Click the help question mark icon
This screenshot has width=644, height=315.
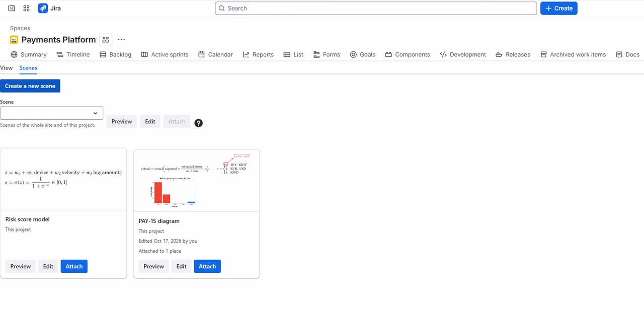click(x=199, y=123)
